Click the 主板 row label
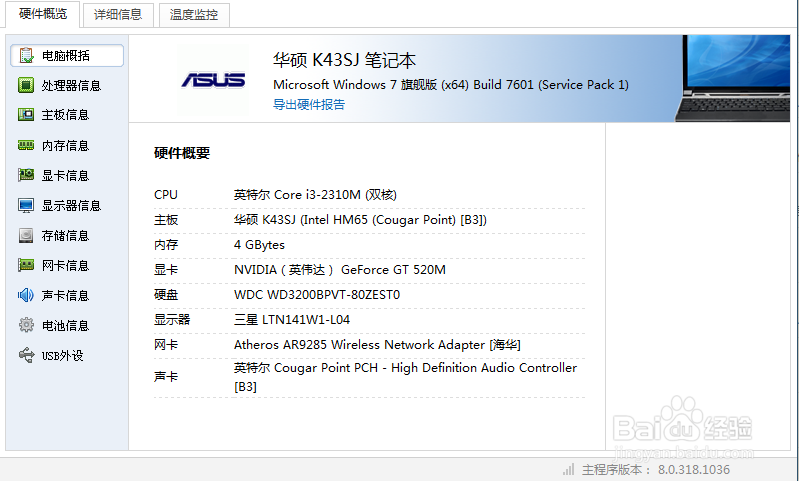Viewport: 799px width, 481px height. tap(166, 220)
